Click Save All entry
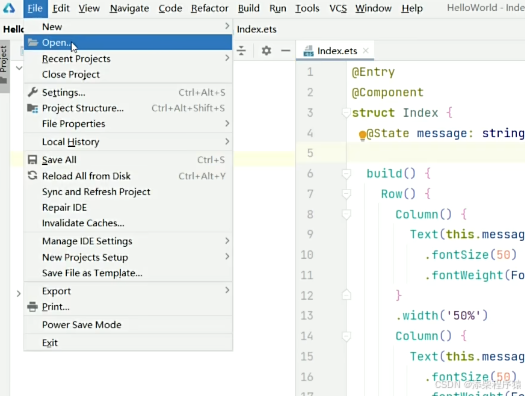The image size is (525, 396). [x=128, y=160]
